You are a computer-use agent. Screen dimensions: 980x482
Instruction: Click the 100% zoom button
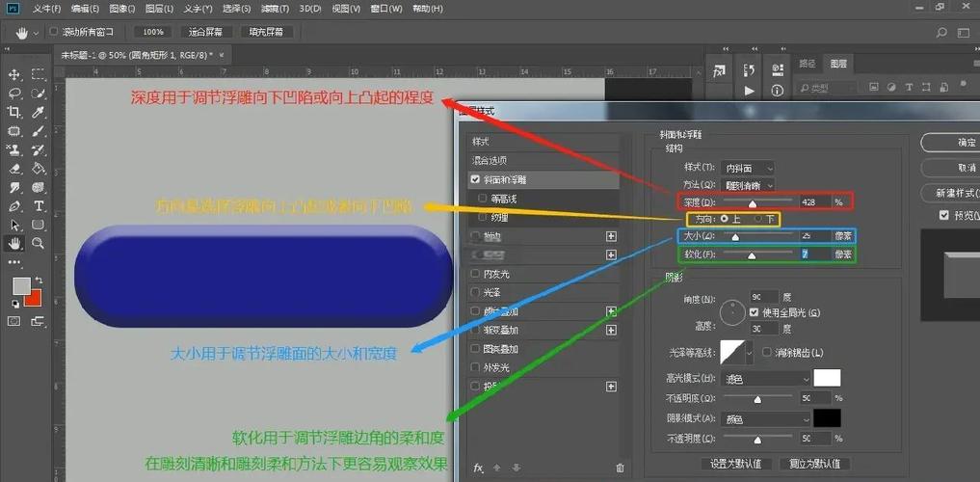click(152, 32)
